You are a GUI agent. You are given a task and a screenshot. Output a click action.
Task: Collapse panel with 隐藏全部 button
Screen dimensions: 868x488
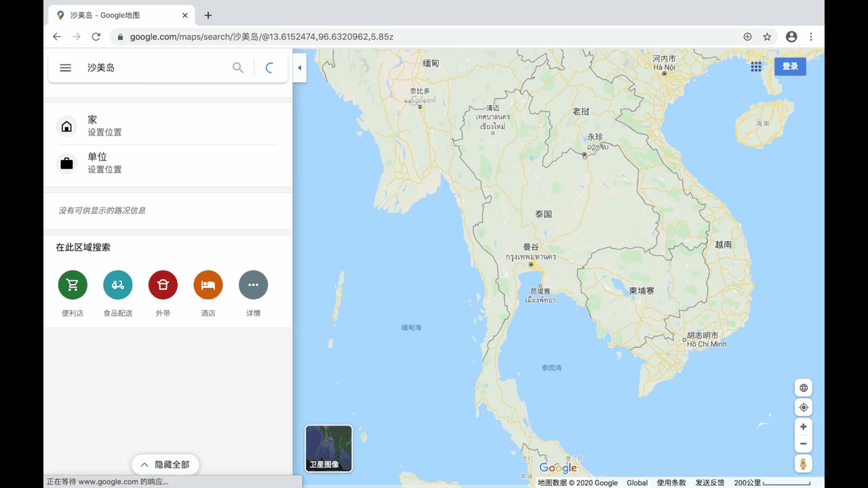tap(165, 464)
